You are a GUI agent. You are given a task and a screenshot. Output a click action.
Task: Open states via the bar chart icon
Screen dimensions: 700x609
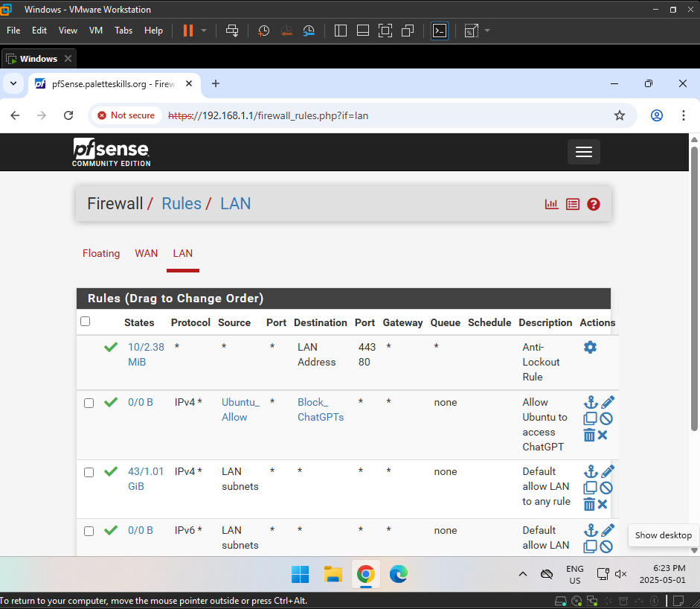pyautogui.click(x=551, y=203)
